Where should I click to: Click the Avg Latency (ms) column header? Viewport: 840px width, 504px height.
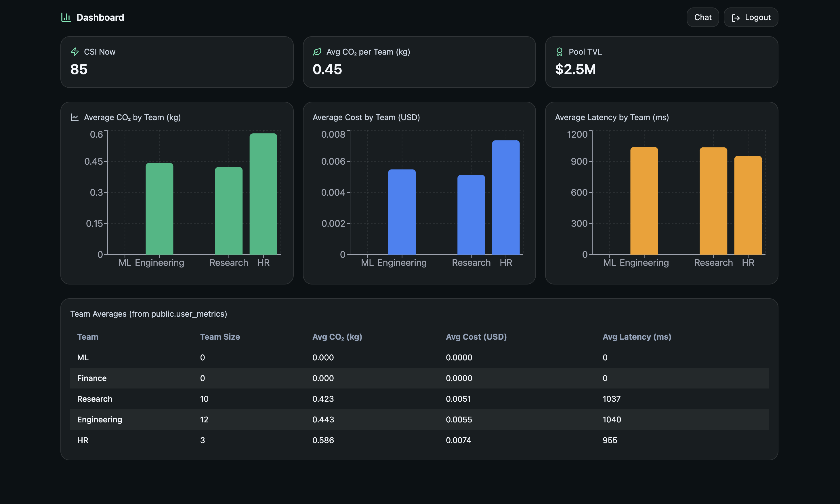pos(636,336)
